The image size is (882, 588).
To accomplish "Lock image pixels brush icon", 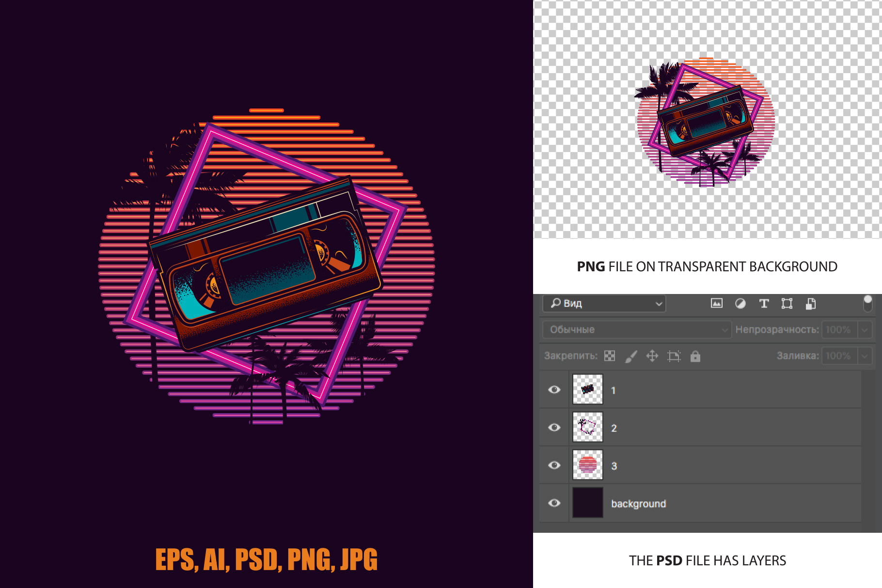I will tap(631, 356).
